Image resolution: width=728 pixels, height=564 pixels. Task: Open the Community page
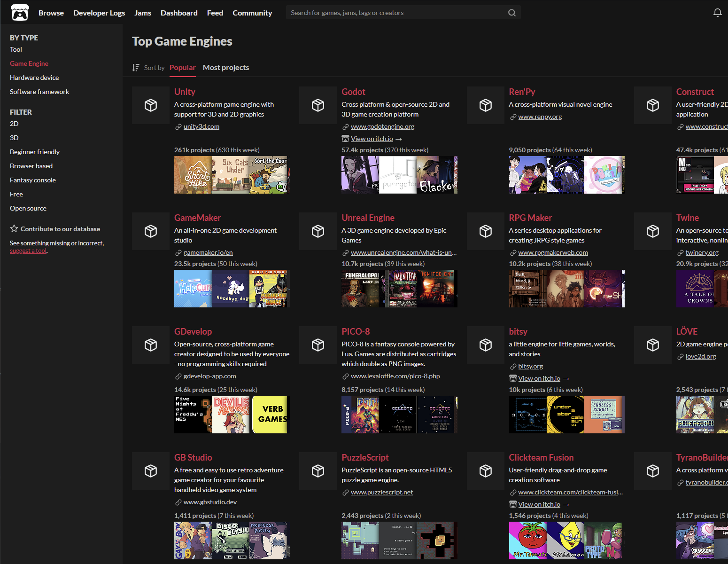tap(252, 13)
